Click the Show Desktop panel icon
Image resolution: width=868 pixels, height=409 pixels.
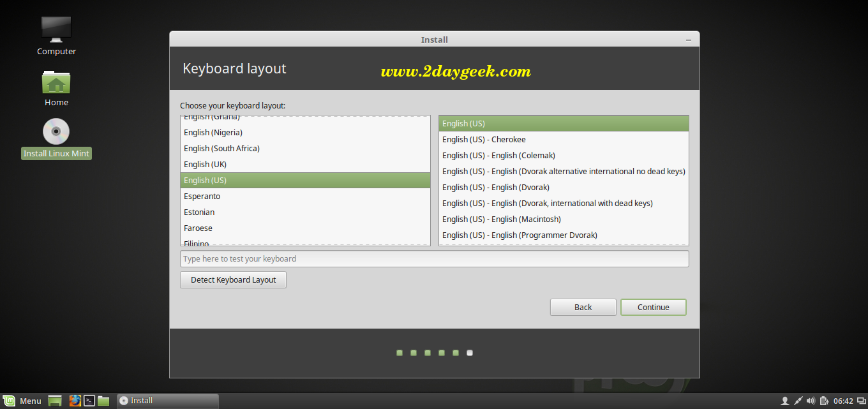click(55, 401)
